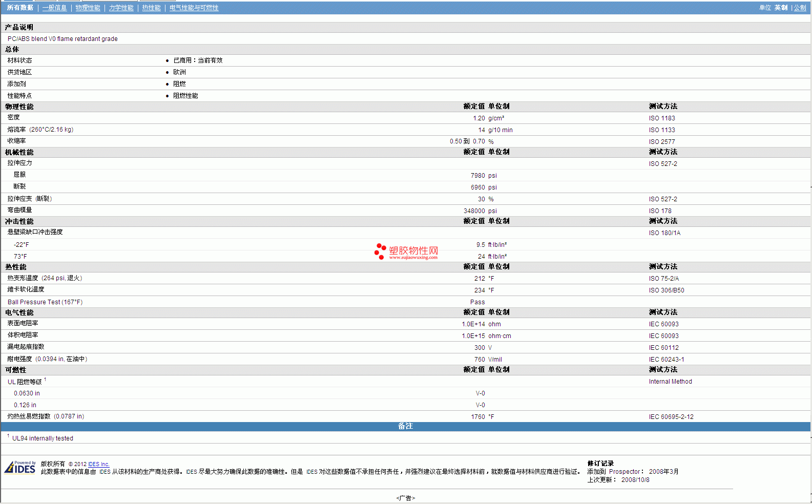The width and height of the screenshot is (812, 504).
Task: Click the 热变形温度 value '212'
Action: point(479,279)
